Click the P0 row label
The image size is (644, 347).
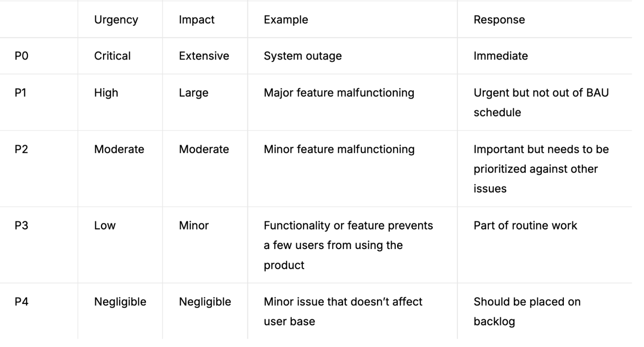tap(22, 56)
